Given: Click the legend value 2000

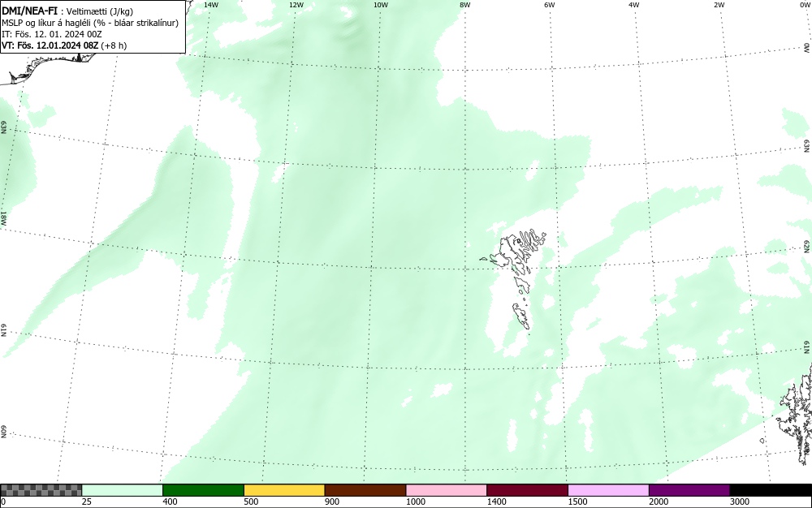Looking at the screenshot, I should (x=659, y=502).
